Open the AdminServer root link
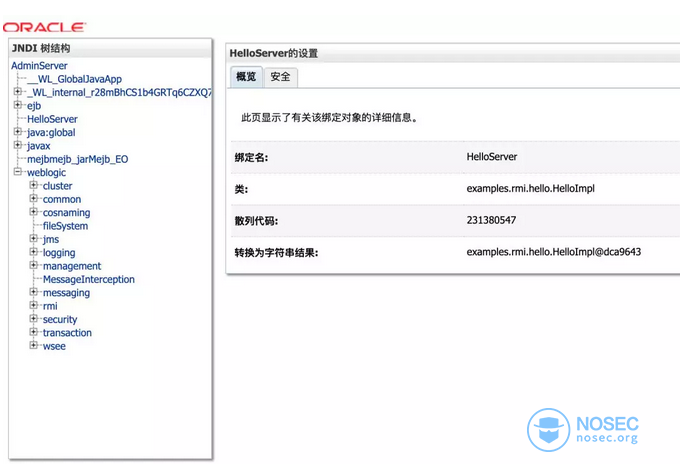This screenshot has height=476, width=691. tap(39, 66)
